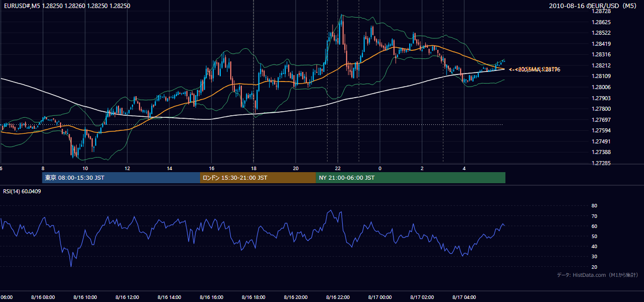Click the 8/17 04:00 time label
The width and height of the screenshot is (644, 302).
pos(464,297)
